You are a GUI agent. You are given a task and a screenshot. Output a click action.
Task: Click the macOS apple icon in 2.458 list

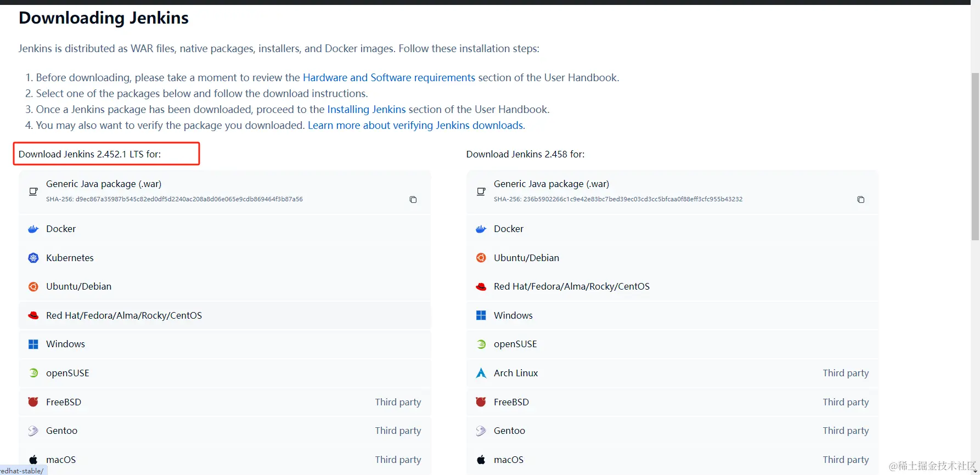(481, 460)
